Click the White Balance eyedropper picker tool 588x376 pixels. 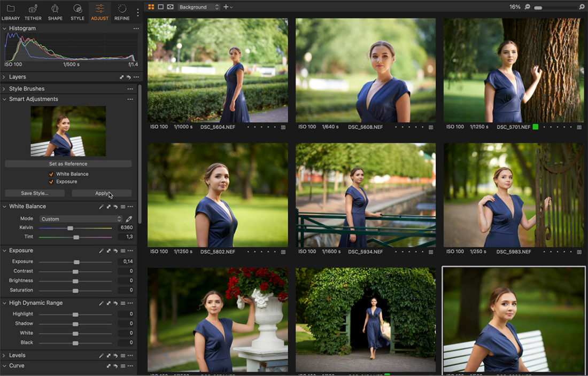[128, 218]
